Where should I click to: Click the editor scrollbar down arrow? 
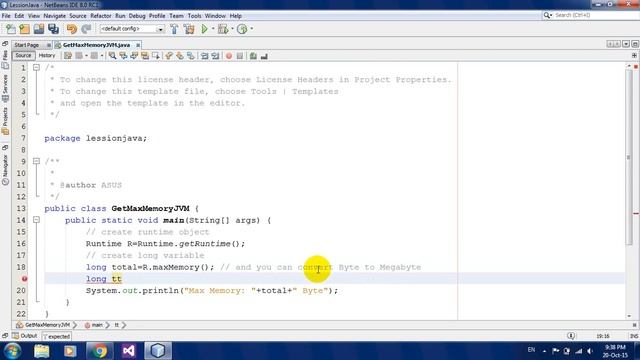(629, 316)
